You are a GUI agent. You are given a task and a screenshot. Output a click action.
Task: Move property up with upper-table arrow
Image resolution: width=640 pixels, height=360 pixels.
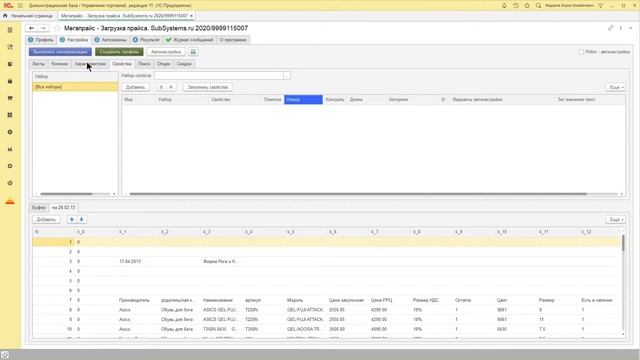tap(161, 87)
